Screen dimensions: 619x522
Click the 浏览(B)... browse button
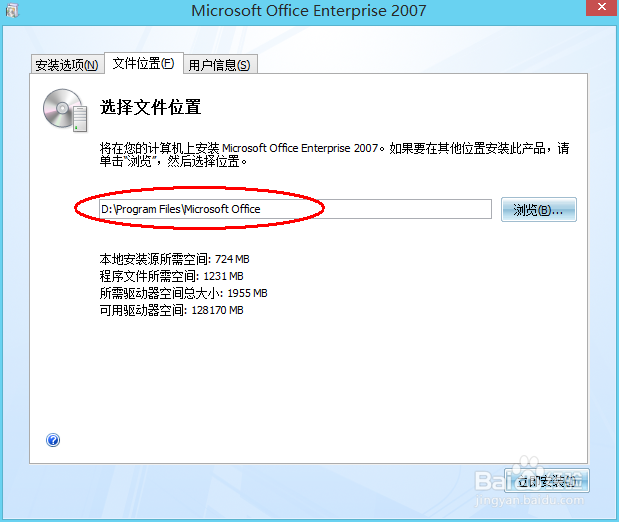(538, 209)
